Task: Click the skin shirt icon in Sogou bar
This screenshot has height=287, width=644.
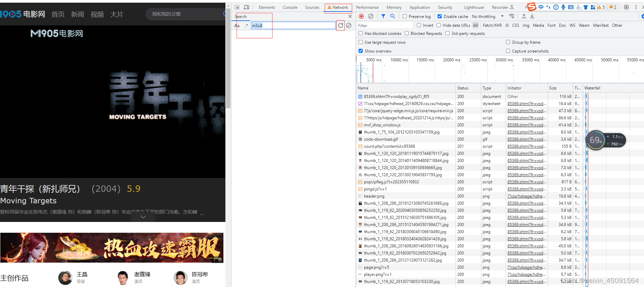Action: (586, 7)
